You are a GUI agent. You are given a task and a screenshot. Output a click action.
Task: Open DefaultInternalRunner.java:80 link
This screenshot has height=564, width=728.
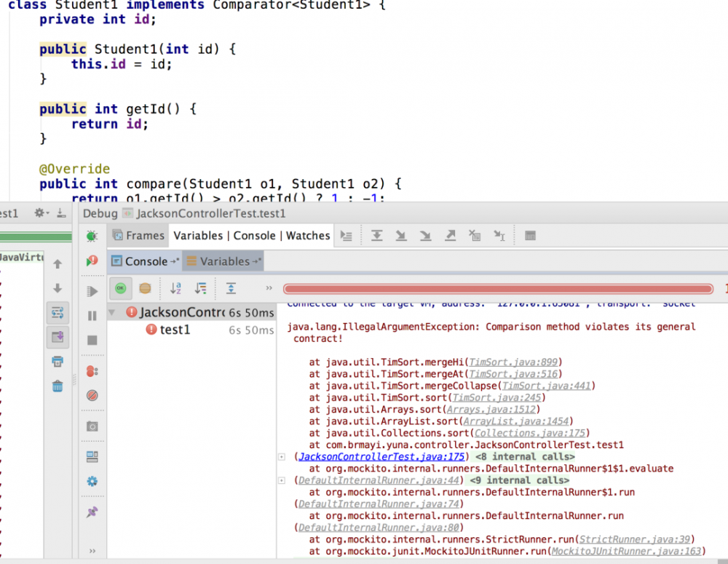[x=379, y=528]
